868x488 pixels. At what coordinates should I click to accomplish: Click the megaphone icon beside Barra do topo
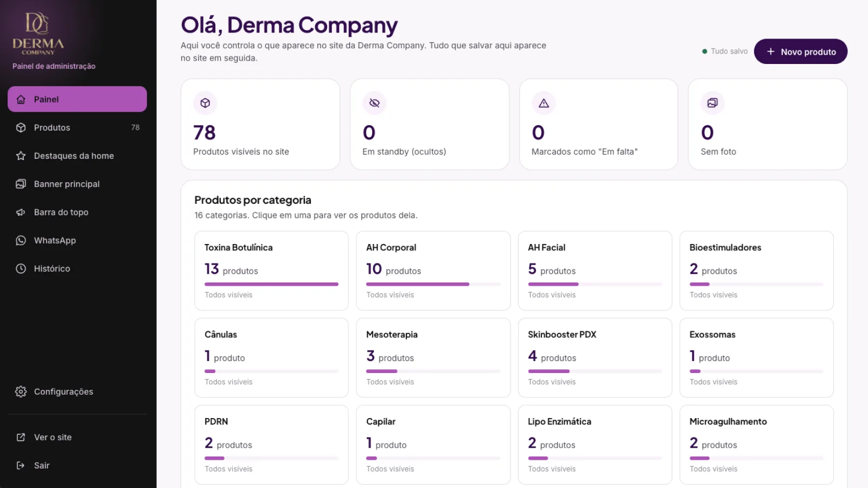21,212
